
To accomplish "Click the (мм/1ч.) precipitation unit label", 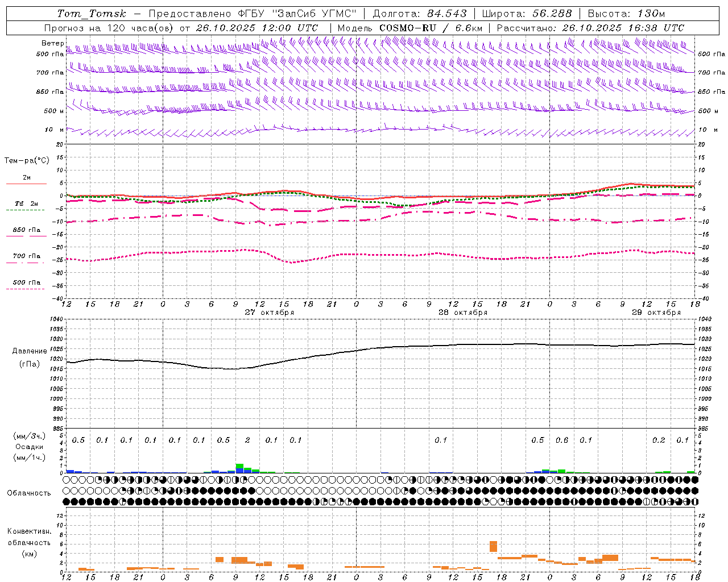I will (x=30, y=458).
